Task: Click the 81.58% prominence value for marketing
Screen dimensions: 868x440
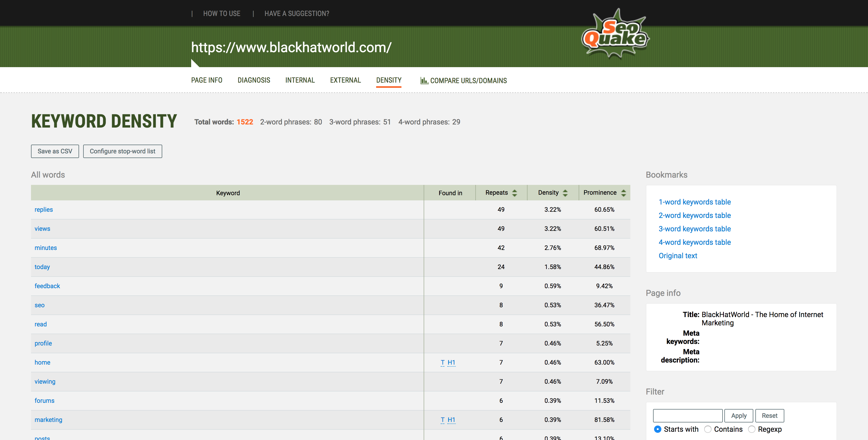Action: pos(604,420)
